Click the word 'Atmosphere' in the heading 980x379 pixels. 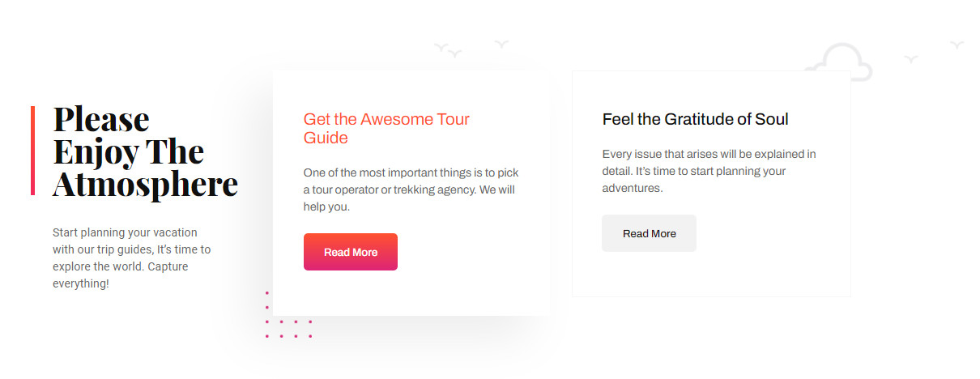(x=145, y=184)
